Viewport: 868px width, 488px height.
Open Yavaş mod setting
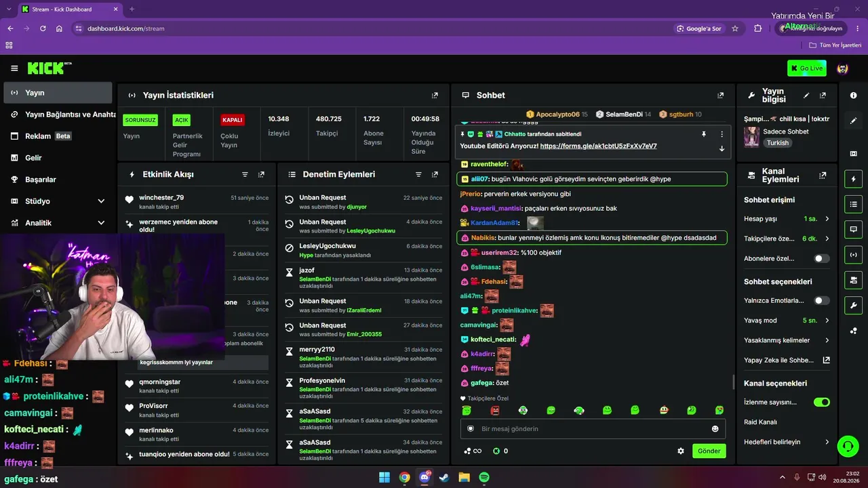[x=787, y=320]
